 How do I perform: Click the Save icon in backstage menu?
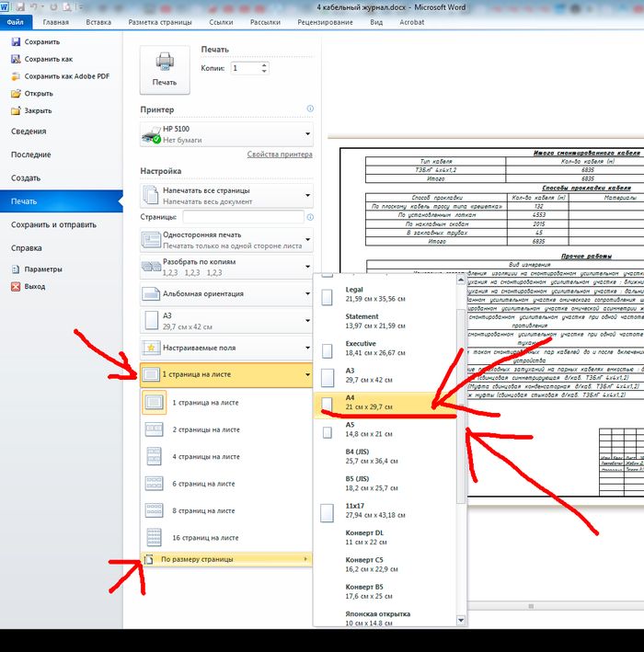point(16,42)
